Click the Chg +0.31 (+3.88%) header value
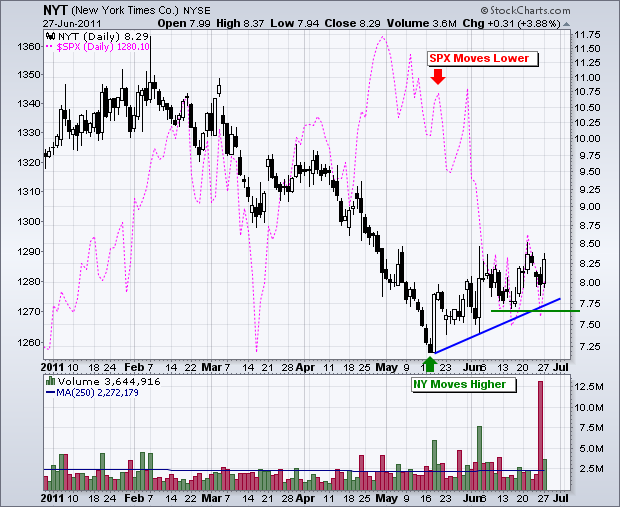This screenshot has height=507, width=620. 511,24
